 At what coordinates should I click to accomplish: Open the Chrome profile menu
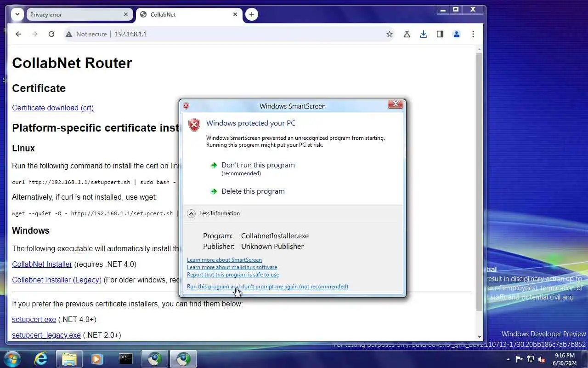pyautogui.click(x=457, y=34)
